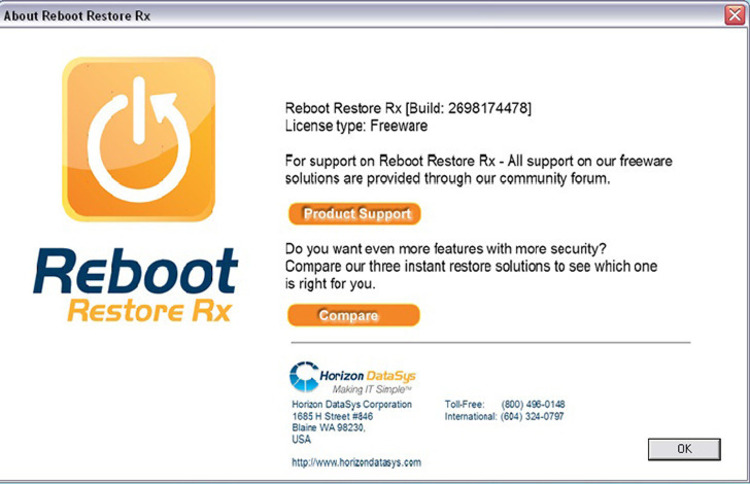Click the Toll-Free phone number
Viewport: 750px width, 484px height.
(533, 404)
